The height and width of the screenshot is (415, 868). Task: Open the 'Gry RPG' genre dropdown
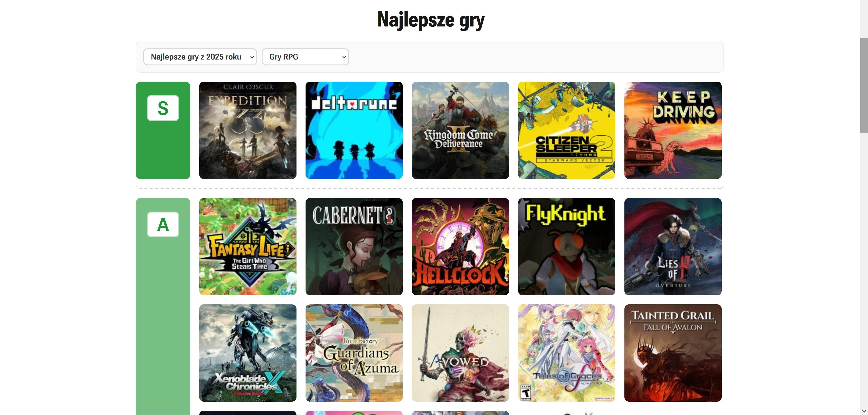305,57
